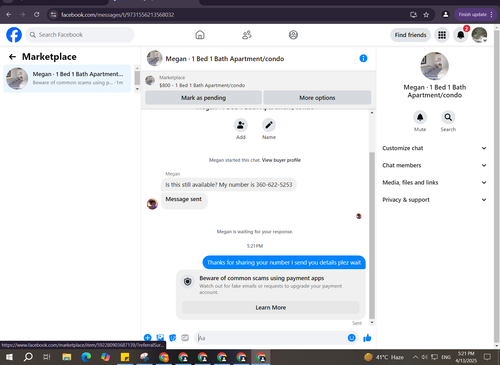This screenshot has width=500, height=365.
Task: Click Mark as pending button
Action: point(203,98)
